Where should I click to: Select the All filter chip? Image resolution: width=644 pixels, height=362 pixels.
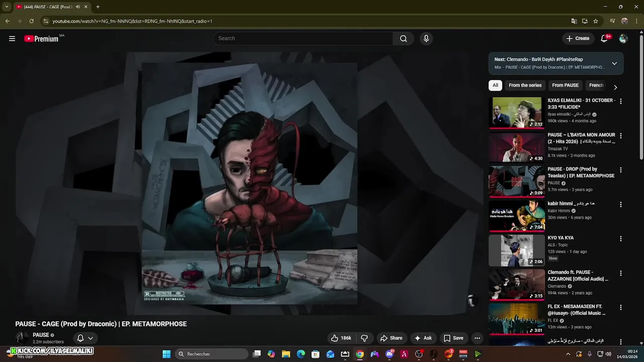pyautogui.click(x=495, y=85)
